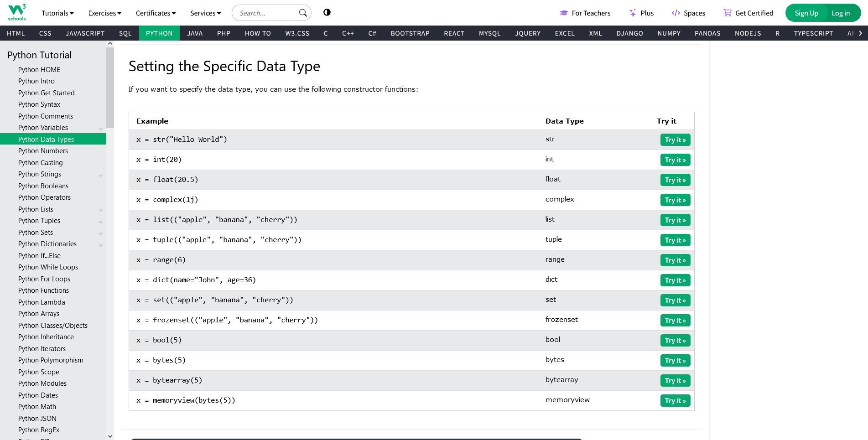Expand Python Tuples submenu arrow

click(x=101, y=222)
